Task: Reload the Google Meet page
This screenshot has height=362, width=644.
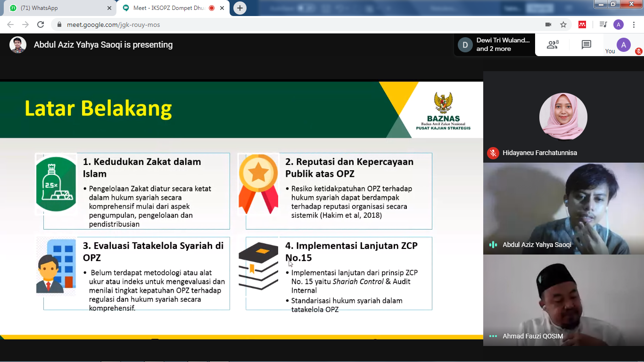Action: 41,25
